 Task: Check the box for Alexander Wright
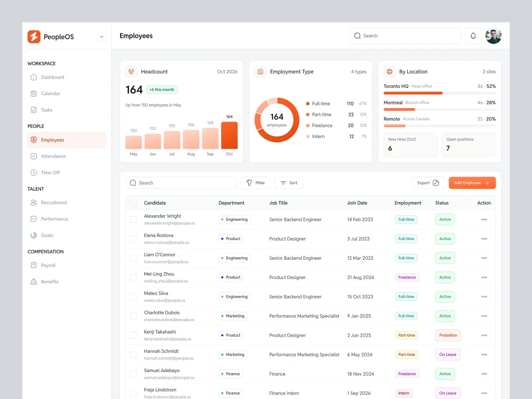point(134,220)
